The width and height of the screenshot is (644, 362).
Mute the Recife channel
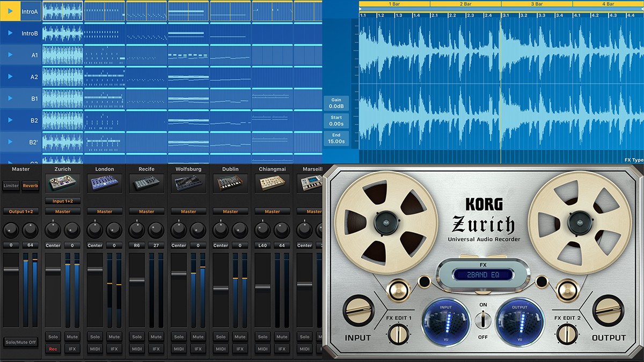coord(156,337)
